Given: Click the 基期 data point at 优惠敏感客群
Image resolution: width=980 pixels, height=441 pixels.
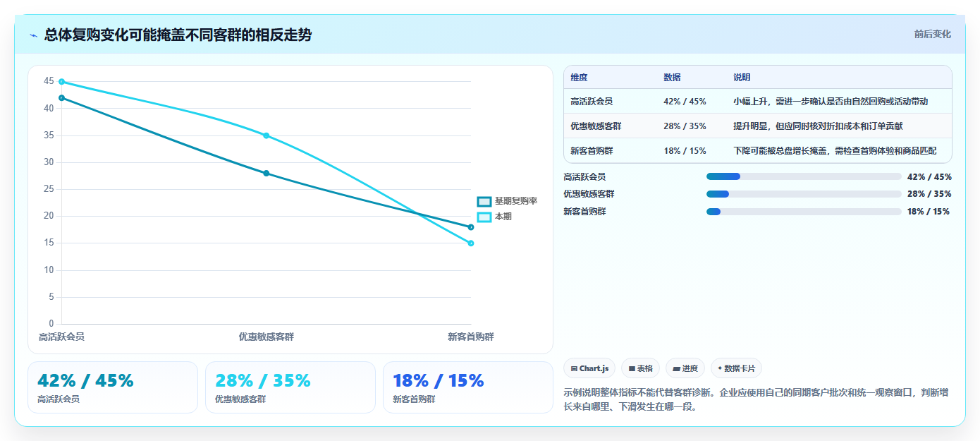Looking at the screenshot, I should [267, 174].
